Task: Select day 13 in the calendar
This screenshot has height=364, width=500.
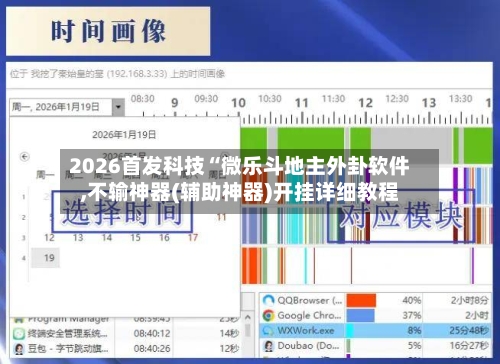Action: (x=78, y=238)
